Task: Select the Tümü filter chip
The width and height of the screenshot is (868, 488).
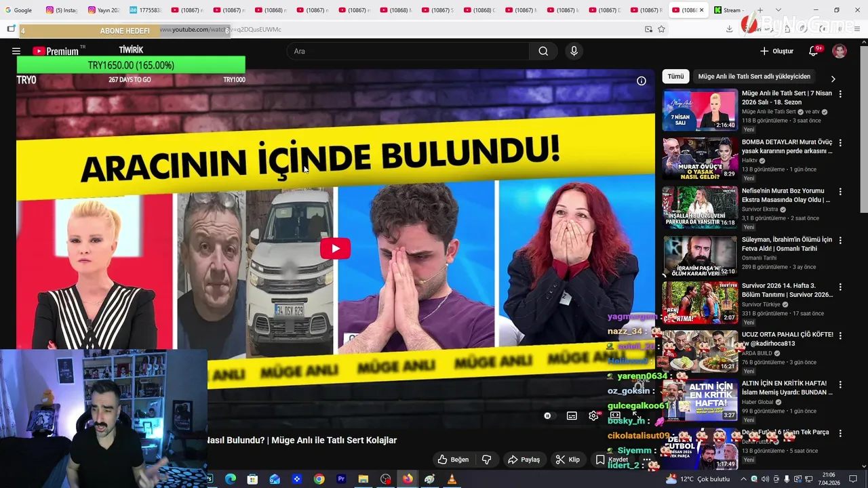Action: click(675, 77)
